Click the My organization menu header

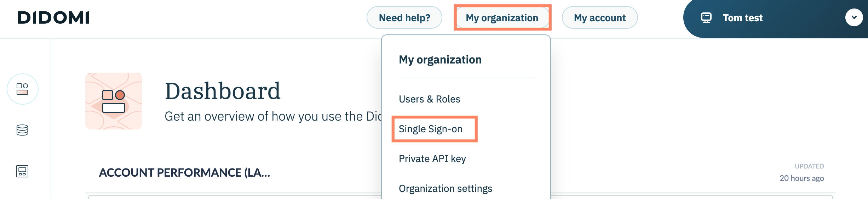(x=440, y=60)
